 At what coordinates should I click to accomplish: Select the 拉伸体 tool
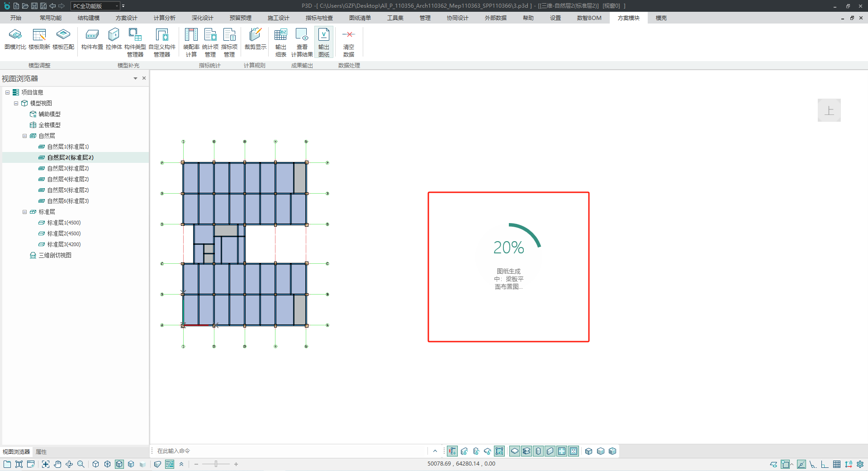[114, 38]
